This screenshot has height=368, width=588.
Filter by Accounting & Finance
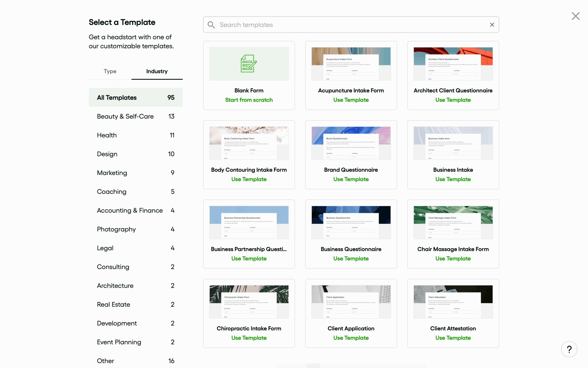pyautogui.click(x=136, y=210)
